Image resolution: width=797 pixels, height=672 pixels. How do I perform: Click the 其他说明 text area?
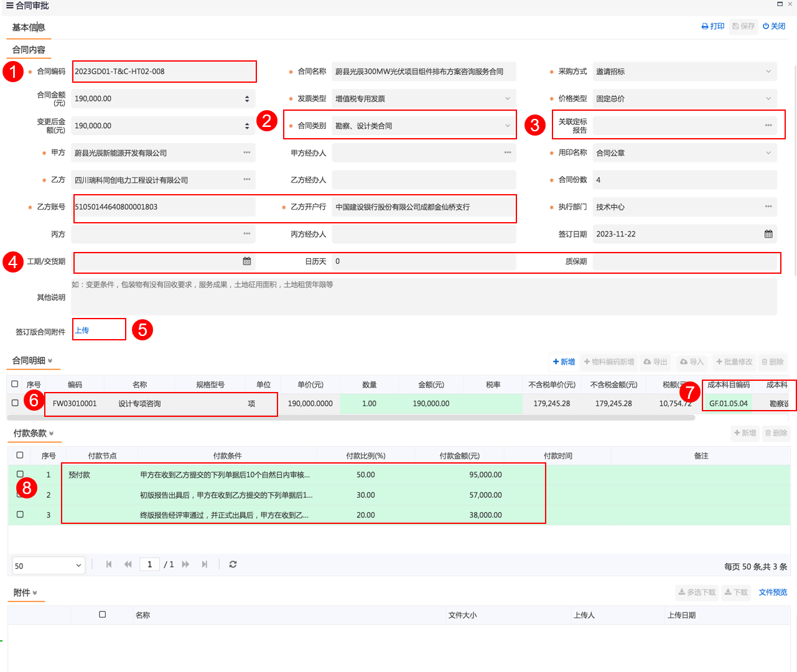[x=424, y=297]
